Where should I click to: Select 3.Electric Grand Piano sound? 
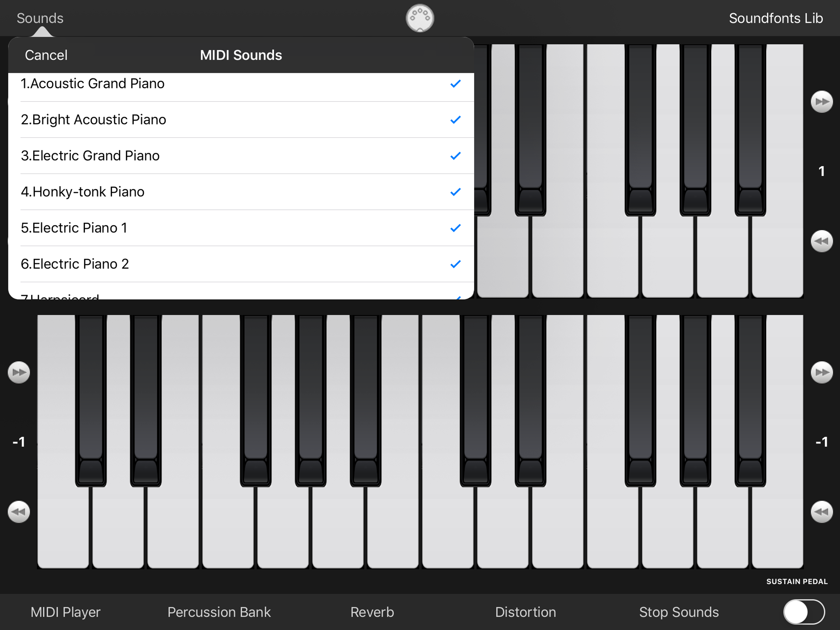coord(240,156)
